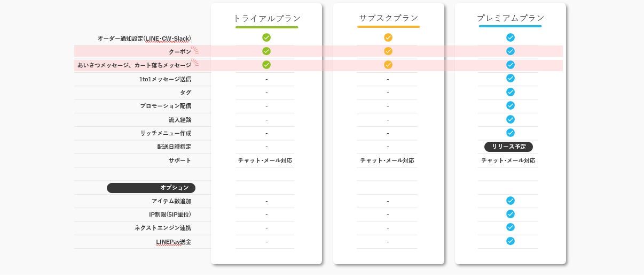Click the blue checkmark for Premium 1to1メッセージ送信
Viewport: 644px width, 276px height.
511,78
